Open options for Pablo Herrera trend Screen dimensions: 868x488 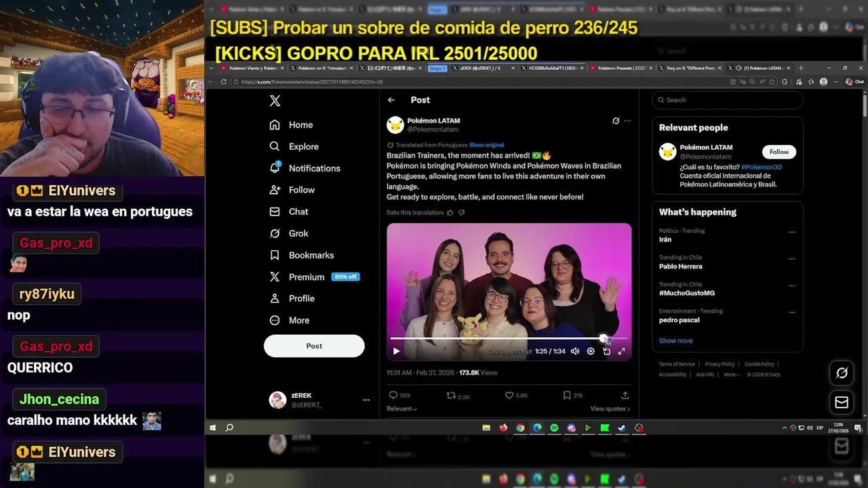tap(791, 259)
